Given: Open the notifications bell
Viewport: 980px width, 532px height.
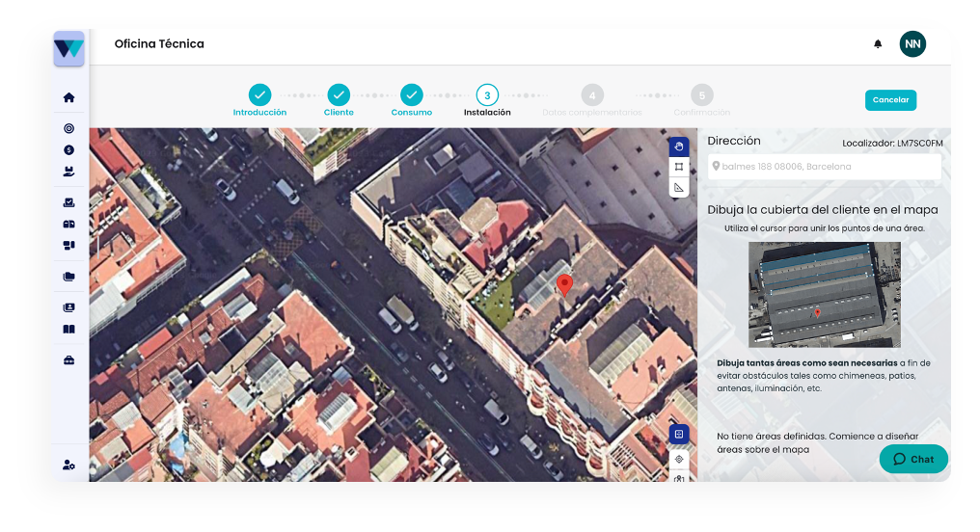Looking at the screenshot, I should 878,43.
